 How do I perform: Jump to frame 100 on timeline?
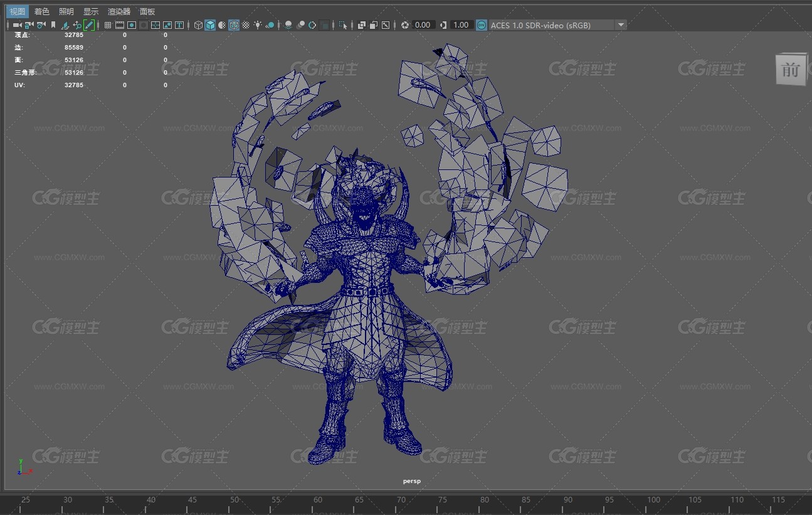coord(653,500)
